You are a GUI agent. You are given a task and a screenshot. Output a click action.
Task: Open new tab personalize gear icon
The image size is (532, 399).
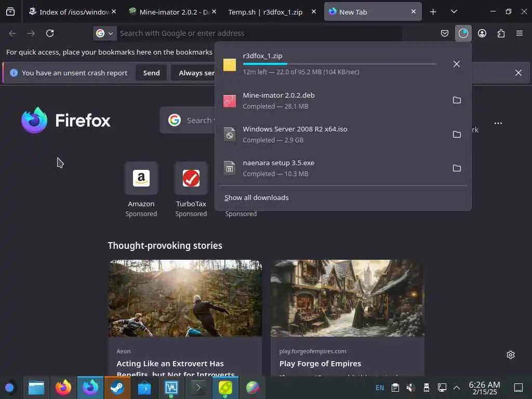click(x=511, y=355)
